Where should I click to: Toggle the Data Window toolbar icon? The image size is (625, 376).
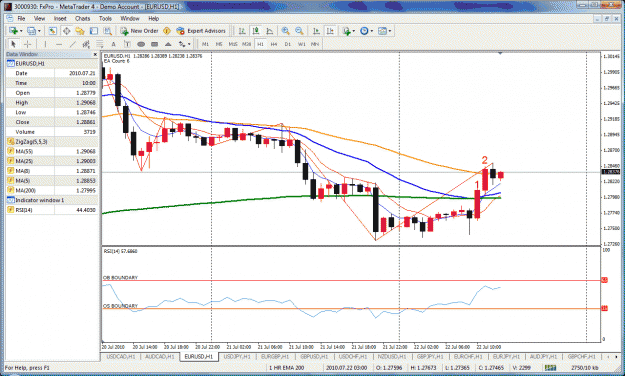point(66,31)
